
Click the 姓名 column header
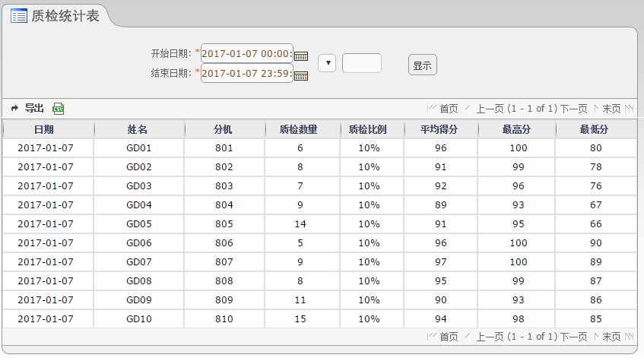point(138,129)
